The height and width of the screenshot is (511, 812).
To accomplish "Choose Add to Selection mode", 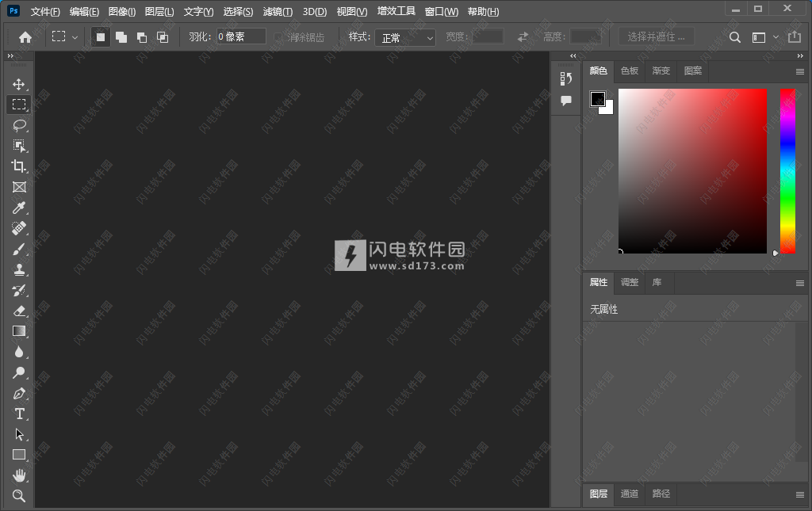I will pos(121,37).
